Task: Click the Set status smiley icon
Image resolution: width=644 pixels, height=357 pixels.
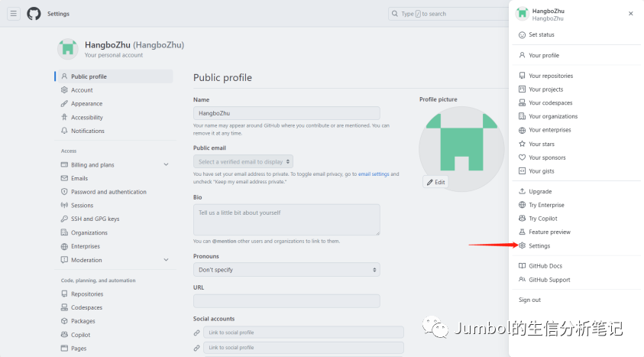Action: click(522, 35)
